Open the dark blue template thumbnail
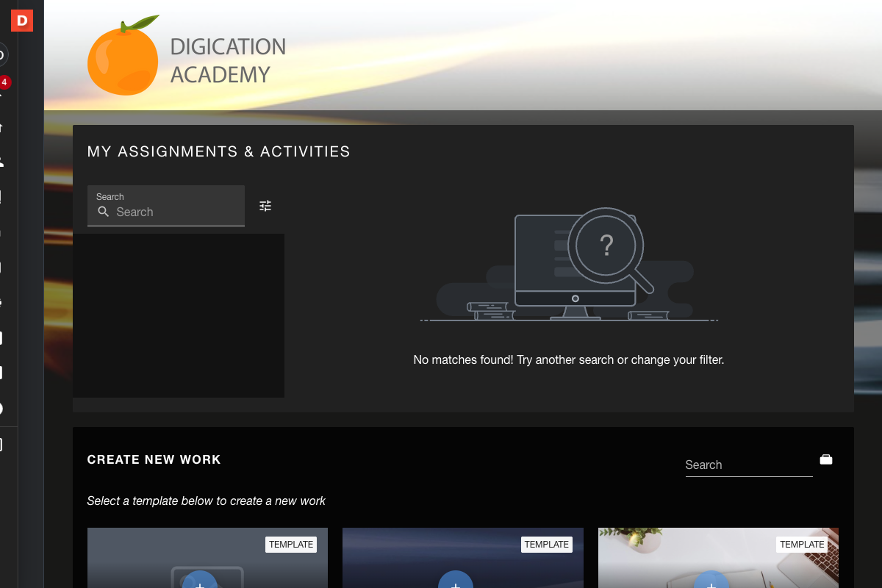This screenshot has width=882, height=588. click(463, 558)
